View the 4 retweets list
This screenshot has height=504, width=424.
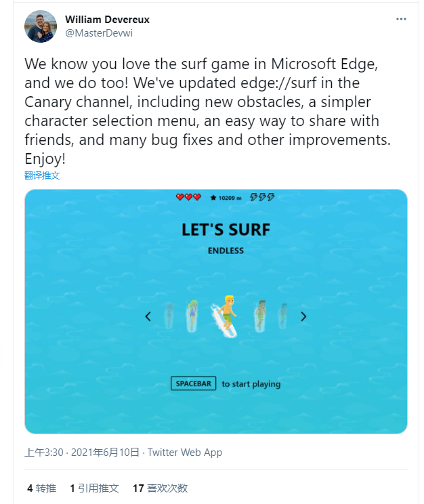(42, 488)
